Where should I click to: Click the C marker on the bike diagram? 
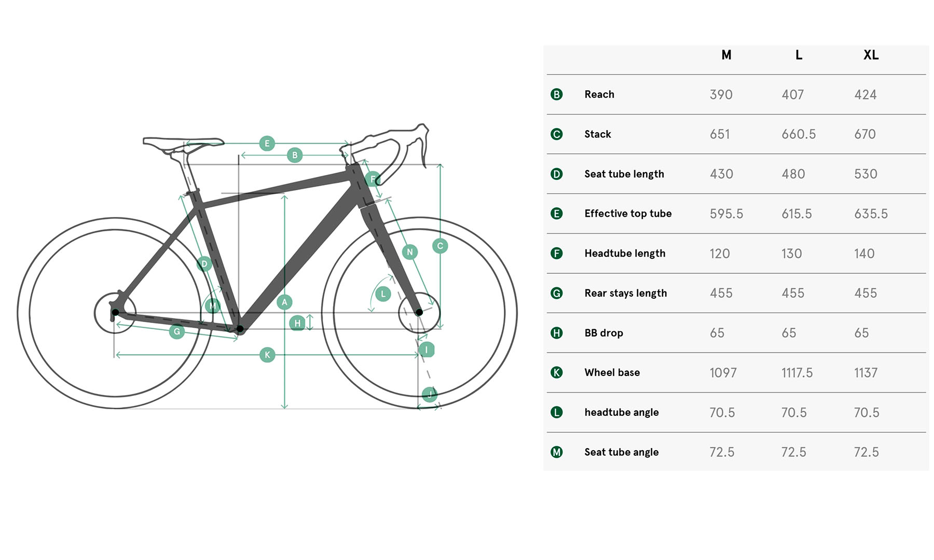point(440,246)
